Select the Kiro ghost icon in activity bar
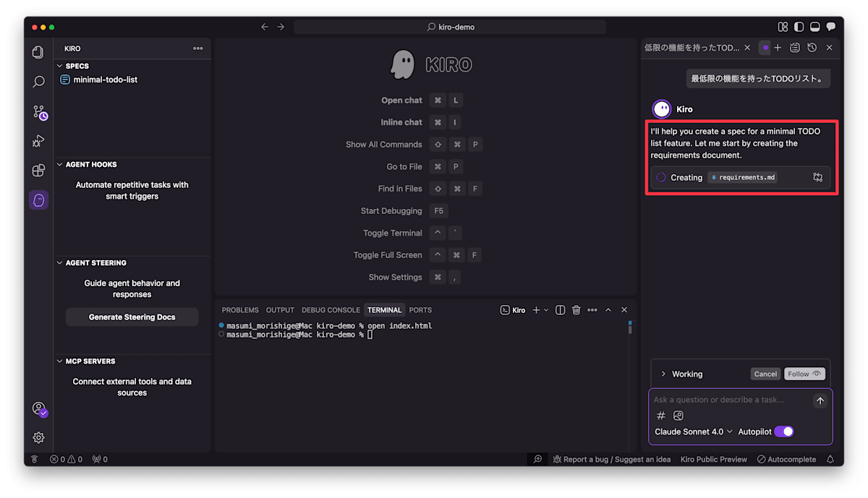This screenshot has height=498, width=868. pos(39,200)
